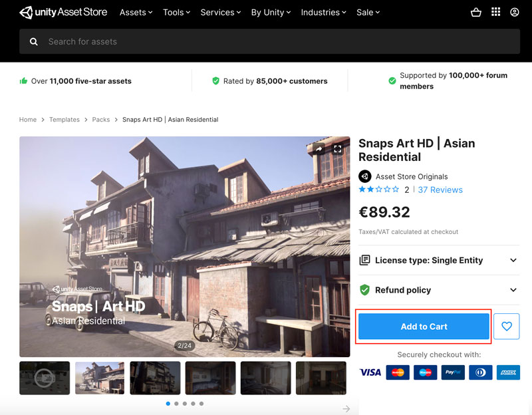
Task: Open the Asset Store Originals publisher link
Action: click(x=412, y=176)
